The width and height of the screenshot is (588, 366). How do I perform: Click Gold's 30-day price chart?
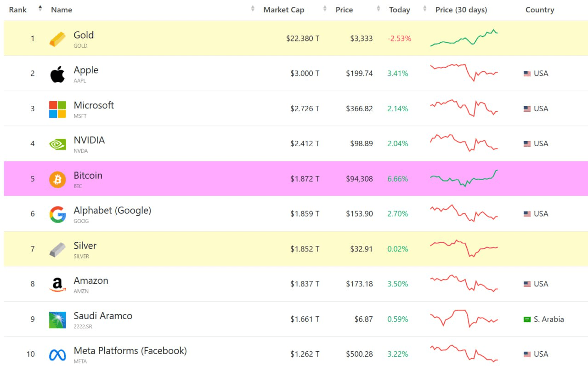[464, 38]
